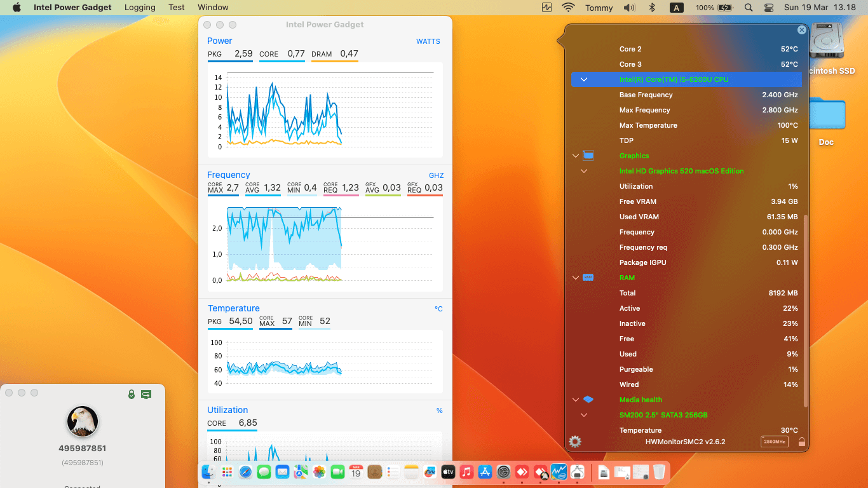Click the TDP row in HWMonitor
Viewport: 868px width, 488px height.
click(686, 140)
